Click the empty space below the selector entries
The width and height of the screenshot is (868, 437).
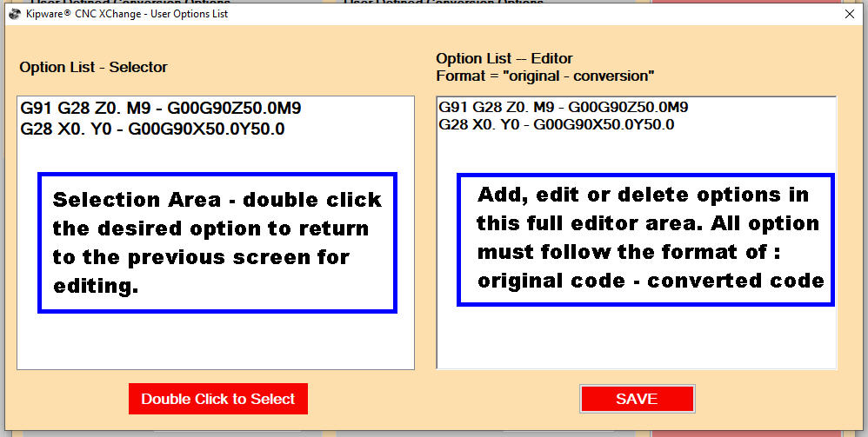coord(216,341)
